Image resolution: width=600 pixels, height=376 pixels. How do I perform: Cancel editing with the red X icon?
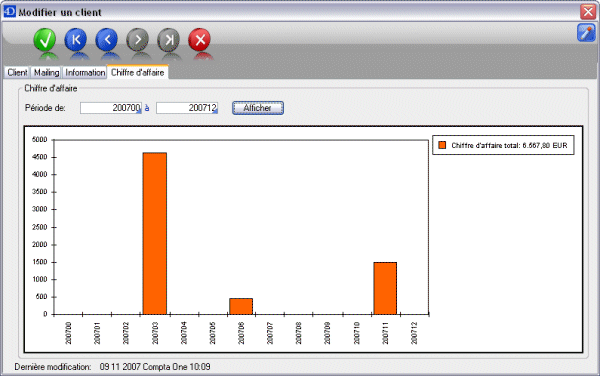point(199,40)
